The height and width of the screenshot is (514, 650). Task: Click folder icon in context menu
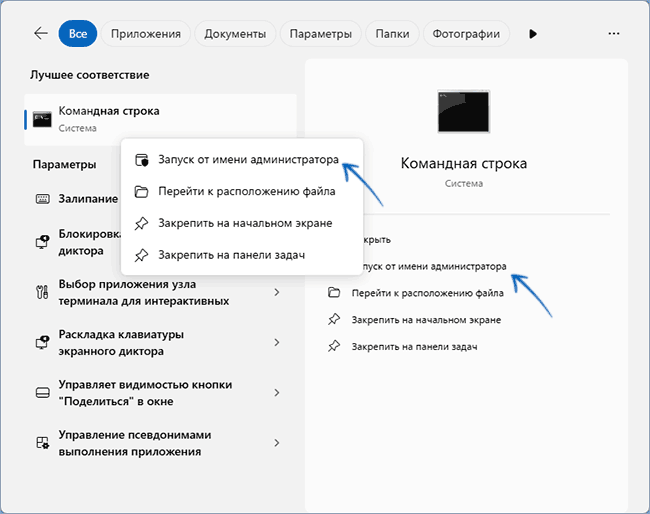click(142, 192)
